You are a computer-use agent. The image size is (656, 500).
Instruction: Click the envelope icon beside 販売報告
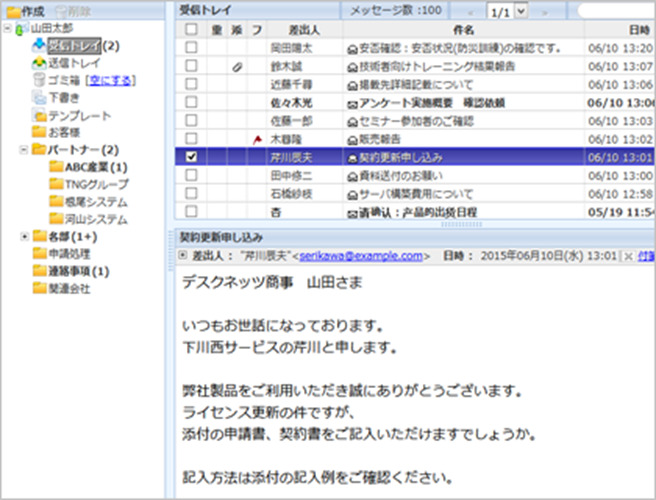click(351, 139)
